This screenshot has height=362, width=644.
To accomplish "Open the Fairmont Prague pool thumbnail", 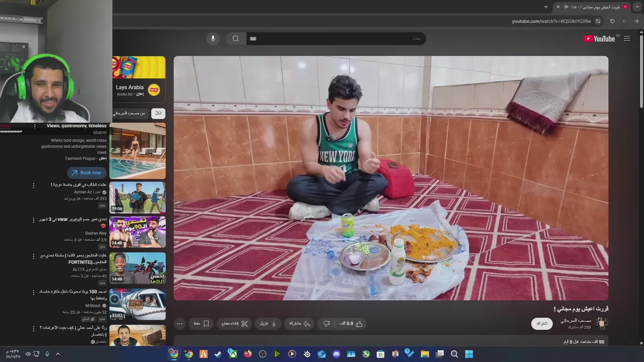I will point(137,151).
